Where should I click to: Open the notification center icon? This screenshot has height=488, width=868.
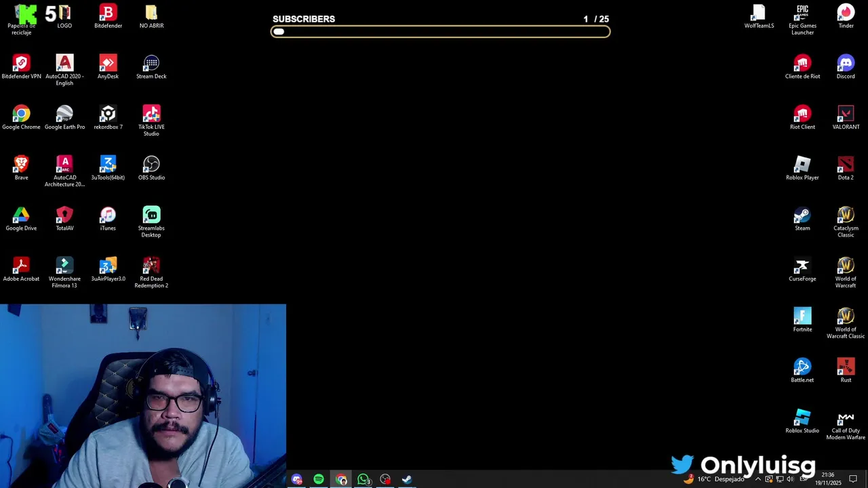coord(853,479)
